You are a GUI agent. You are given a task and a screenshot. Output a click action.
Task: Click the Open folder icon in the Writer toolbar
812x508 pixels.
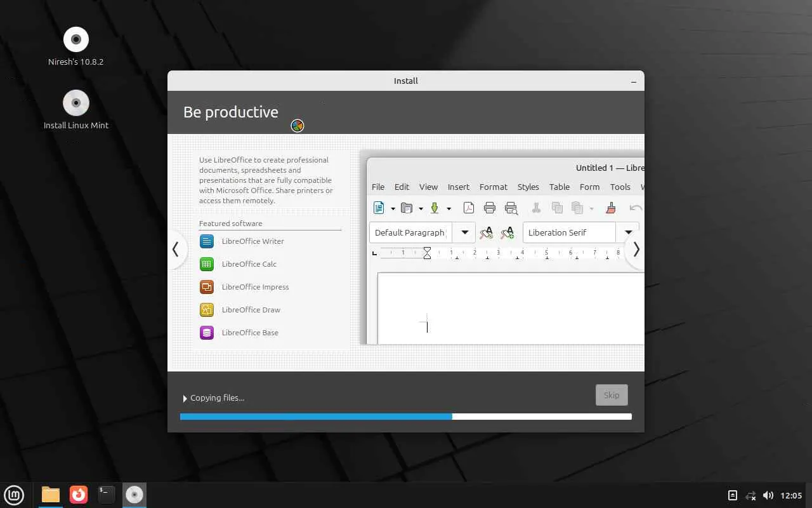pyautogui.click(x=407, y=208)
